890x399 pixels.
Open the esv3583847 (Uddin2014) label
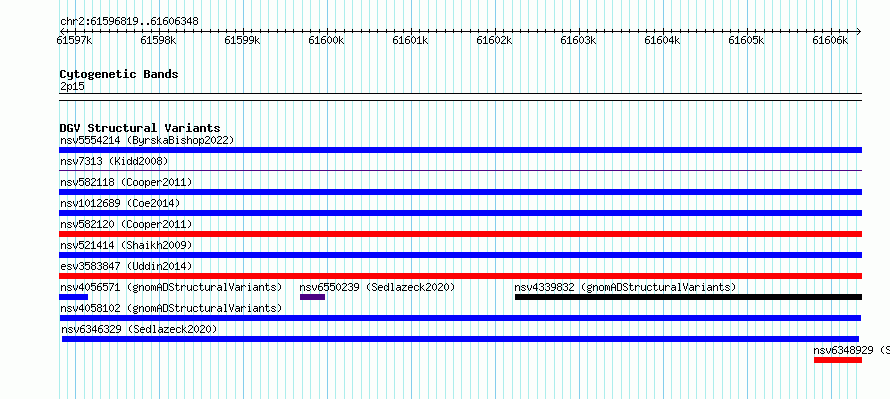126,266
